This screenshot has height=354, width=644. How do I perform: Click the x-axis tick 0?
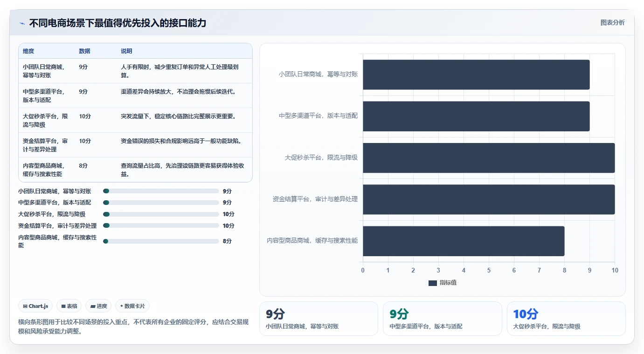pos(363,270)
